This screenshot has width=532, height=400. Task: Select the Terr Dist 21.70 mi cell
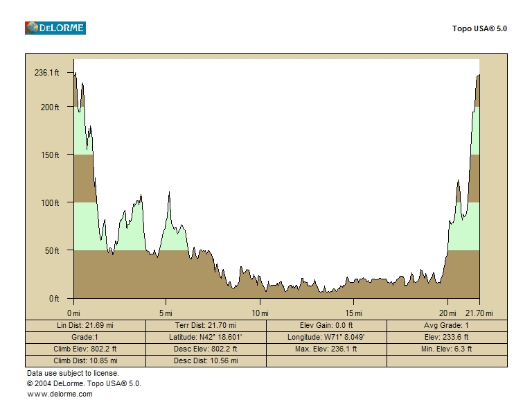tap(206, 325)
